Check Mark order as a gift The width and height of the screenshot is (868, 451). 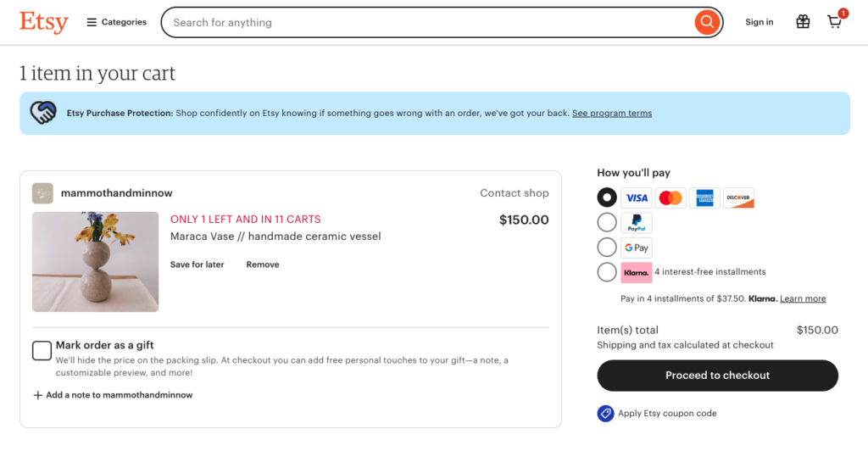(x=42, y=350)
